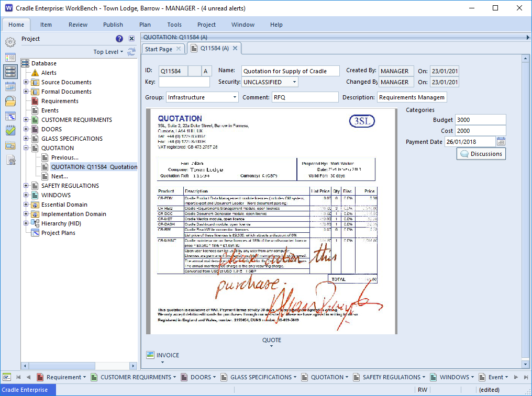Collapse the QUOTATION tree node

[26, 148]
